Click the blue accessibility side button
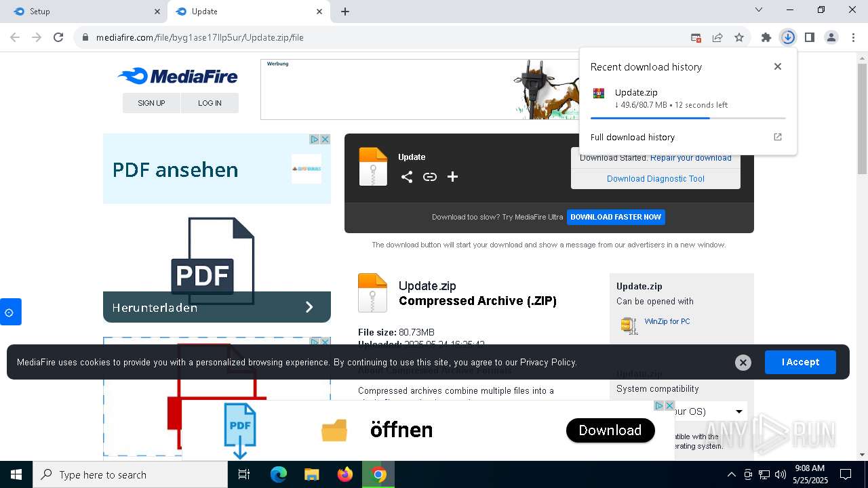This screenshot has height=488, width=868. 10,312
